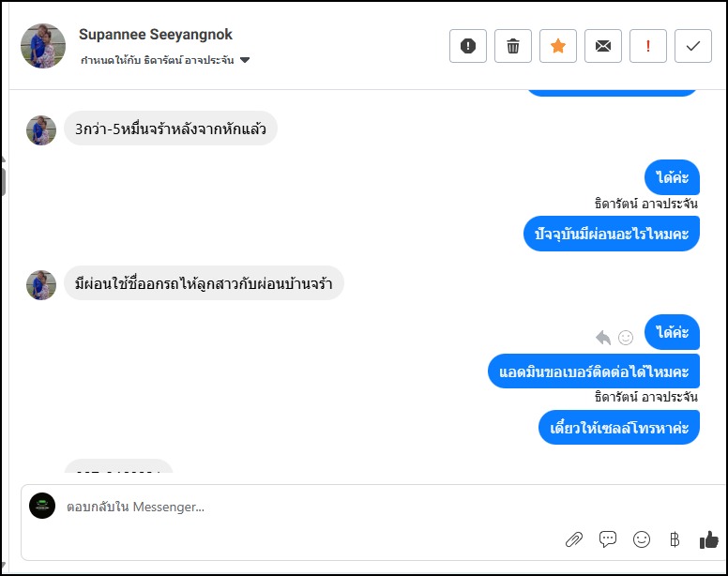Flag conversation with red exclamation icon

pyautogui.click(x=648, y=46)
